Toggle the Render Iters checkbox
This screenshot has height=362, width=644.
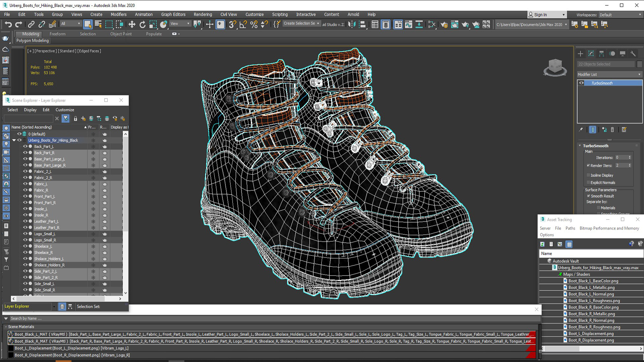pos(588,165)
